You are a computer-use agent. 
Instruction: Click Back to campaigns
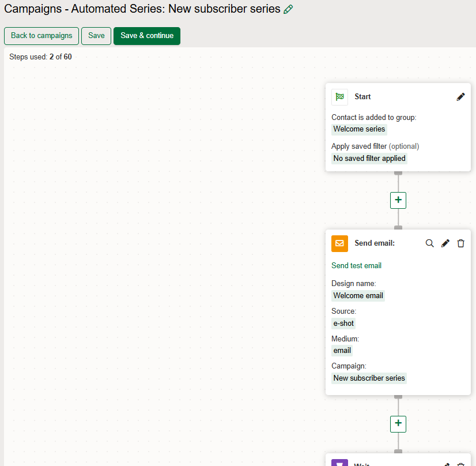coord(41,36)
